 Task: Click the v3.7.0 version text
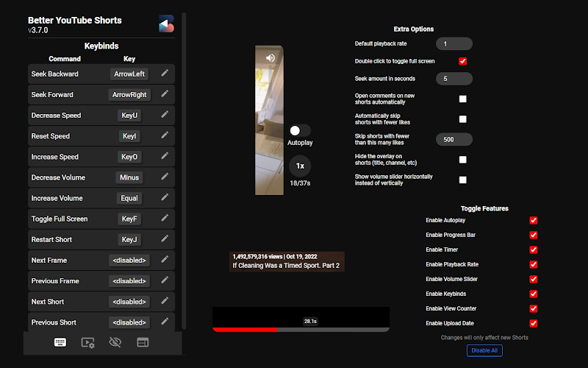[38, 30]
